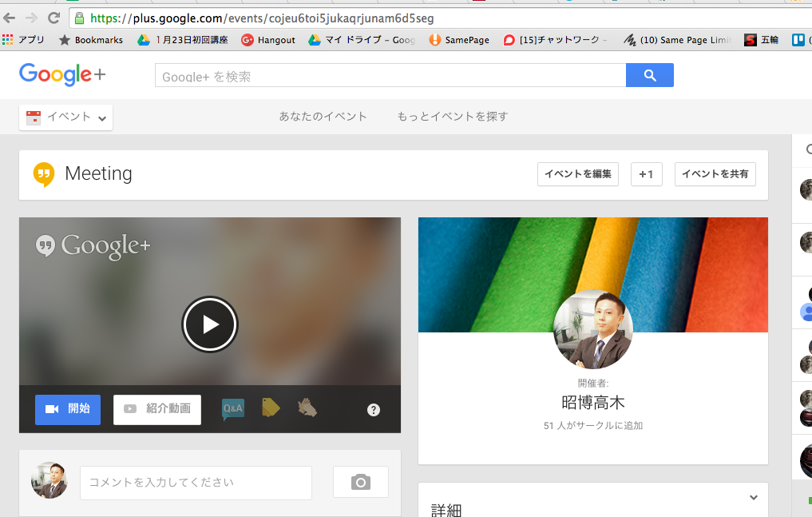Go back with browser back arrow

(9, 18)
